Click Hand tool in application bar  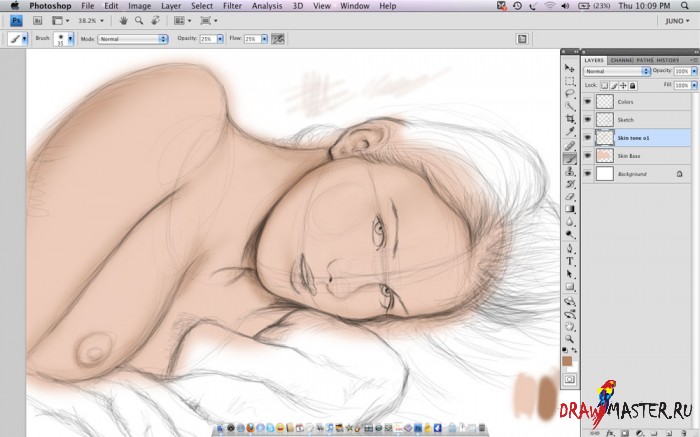point(124,21)
